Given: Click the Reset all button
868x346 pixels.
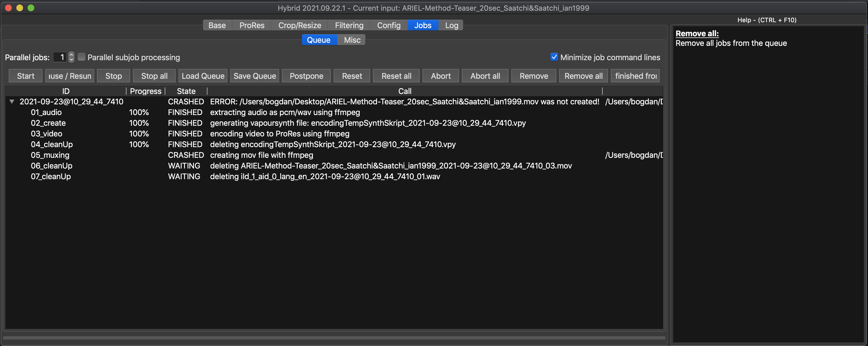Looking at the screenshot, I should click(396, 76).
